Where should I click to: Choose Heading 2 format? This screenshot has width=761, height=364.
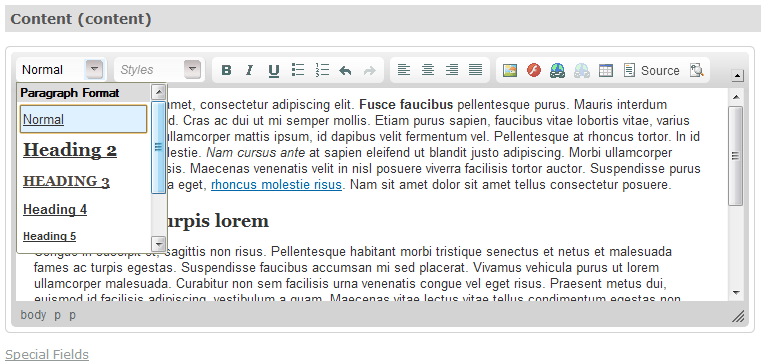(70, 150)
